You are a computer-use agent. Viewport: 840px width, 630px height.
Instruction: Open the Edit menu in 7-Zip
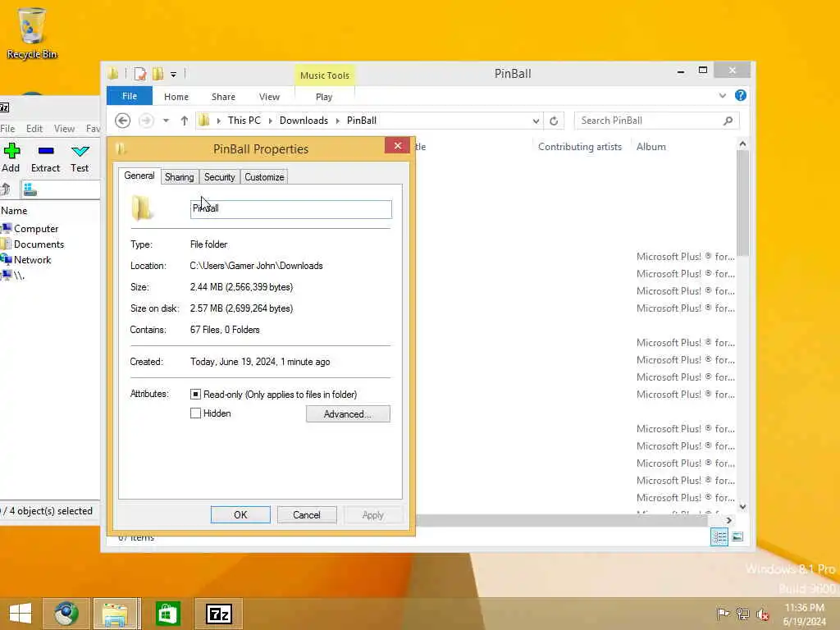(x=34, y=129)
